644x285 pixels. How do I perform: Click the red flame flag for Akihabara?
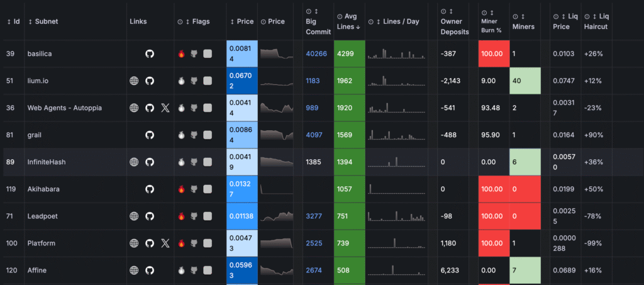(182, 189)
